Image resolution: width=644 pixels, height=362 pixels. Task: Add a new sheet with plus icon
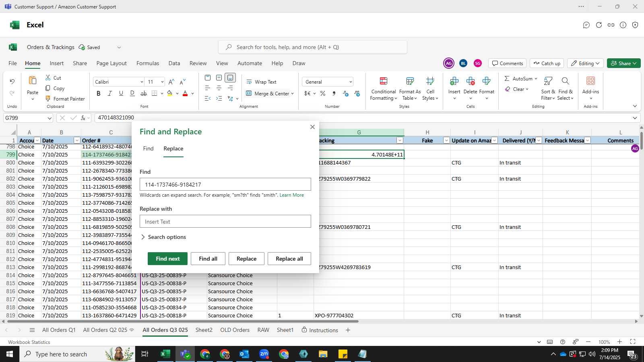pyautogui.click(x=348, y=330)
